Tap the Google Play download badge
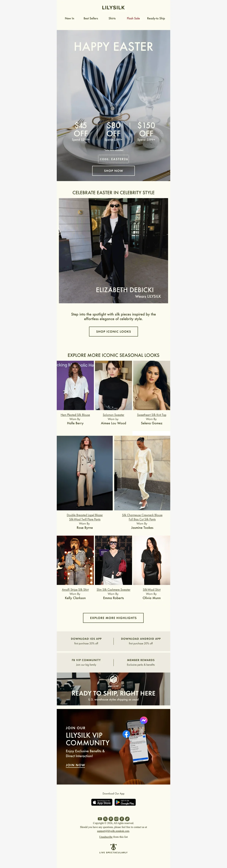Viewport: 227px width, 868px height. pyautogui.click(x=125, y=802)
